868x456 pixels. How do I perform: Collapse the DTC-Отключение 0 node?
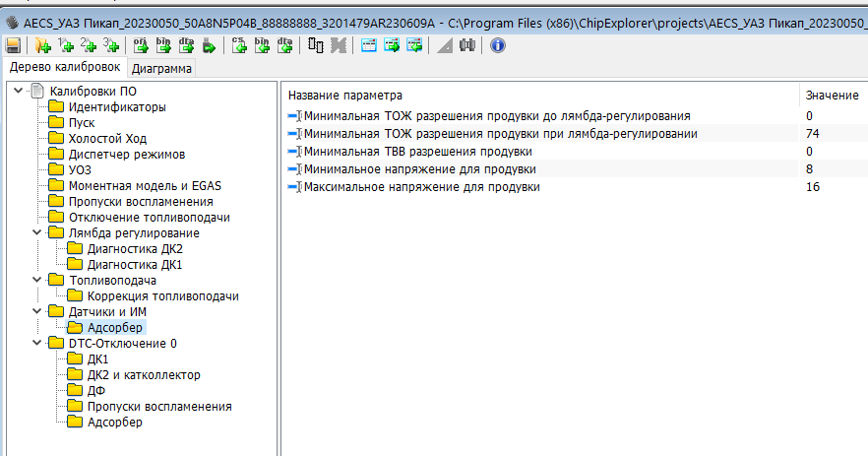click(37, 344)
